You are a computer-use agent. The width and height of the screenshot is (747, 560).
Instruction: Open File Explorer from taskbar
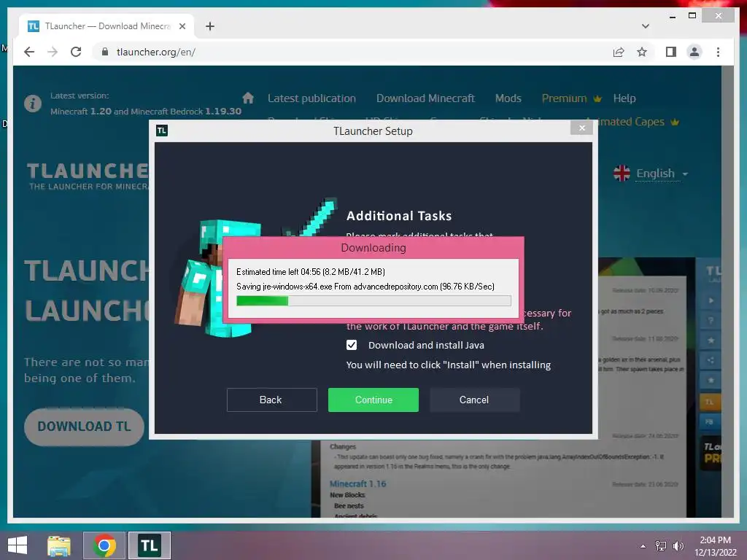point(59,545)
